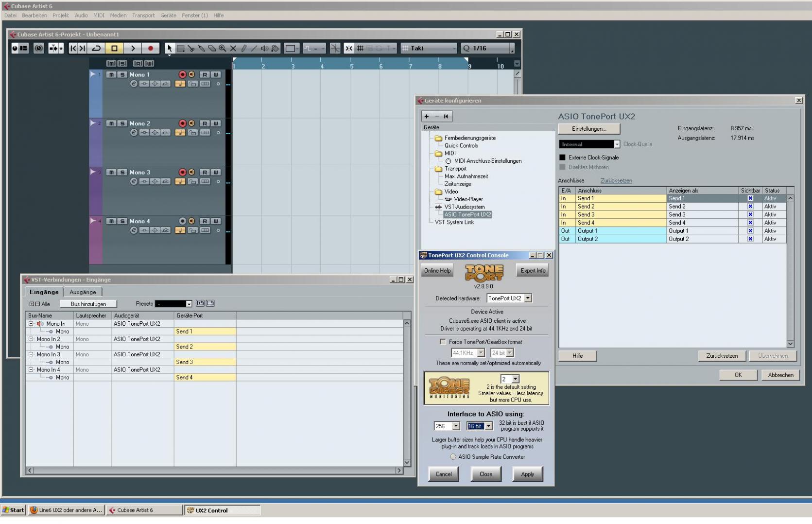Click Apply in TonePort Control Console
This screenshot has width=812, height=524.
pyautogui.click(x=527, y=474)
